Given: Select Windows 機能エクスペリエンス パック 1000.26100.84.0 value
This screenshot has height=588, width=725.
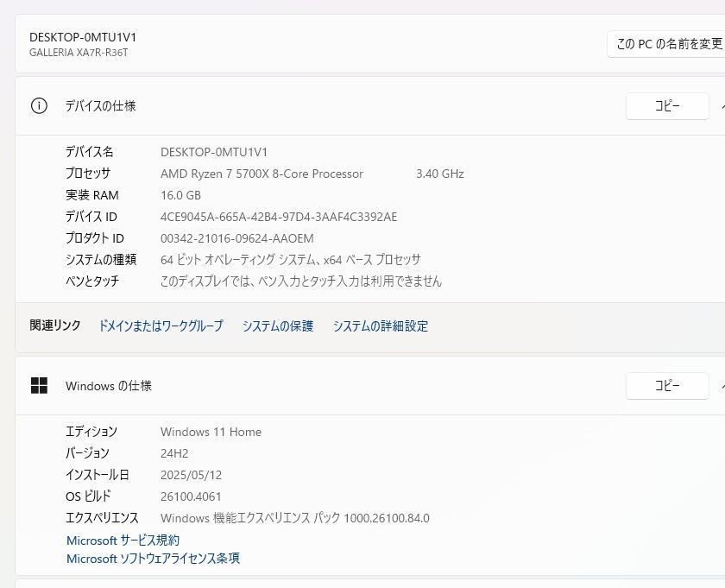Looking at the screenshot, I should click(295, 518).
